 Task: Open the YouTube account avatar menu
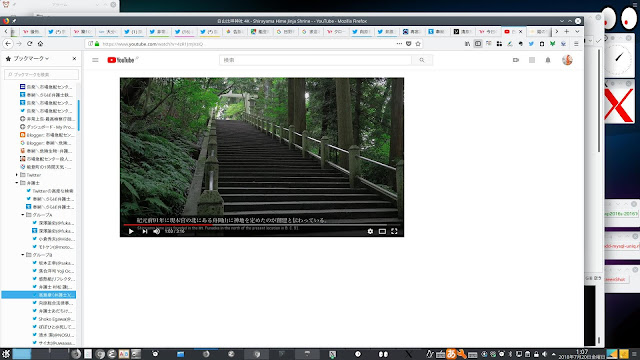click(x=567, y=60)
